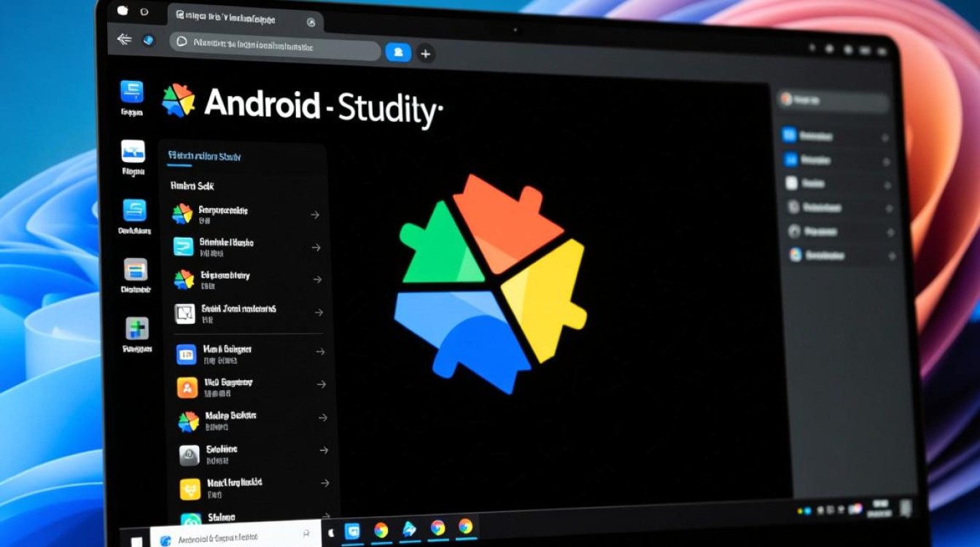Click the blue profile button beside address bar
Image resolution: width=980 pixels, height=547 pixels.
(398, 52)
